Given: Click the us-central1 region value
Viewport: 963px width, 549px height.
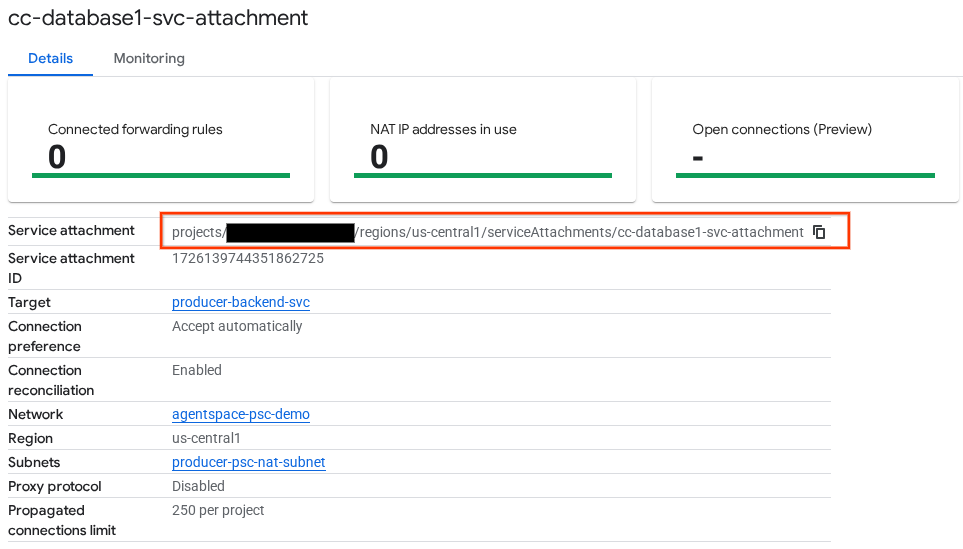Looking at the screenshot, I should tap(206, 438).
